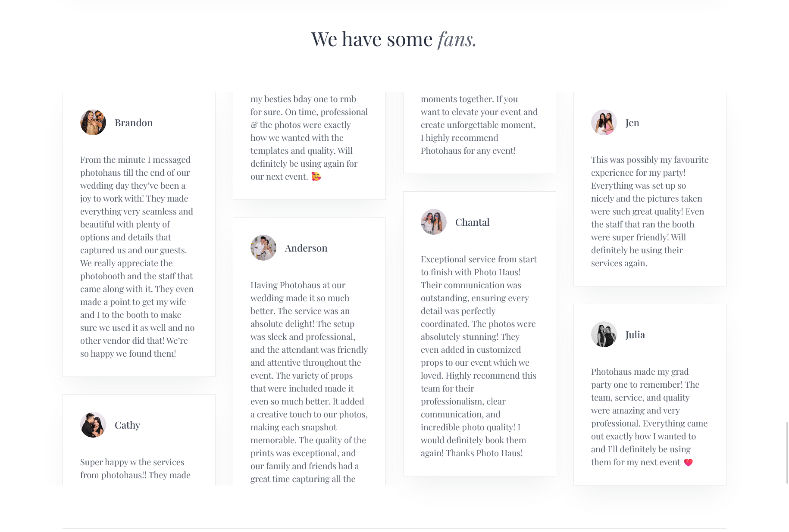Click Julia's black-and-white avatar

604,334
